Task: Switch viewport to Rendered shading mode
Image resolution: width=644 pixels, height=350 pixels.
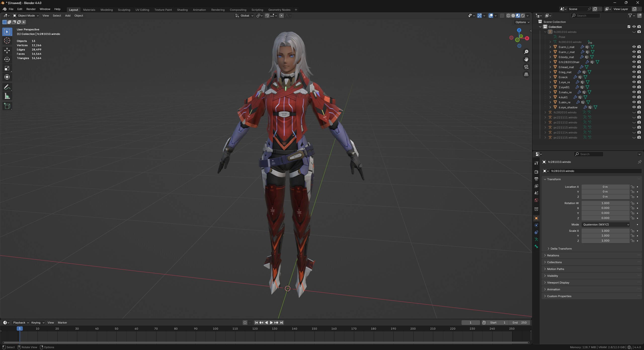Action: 523,16
